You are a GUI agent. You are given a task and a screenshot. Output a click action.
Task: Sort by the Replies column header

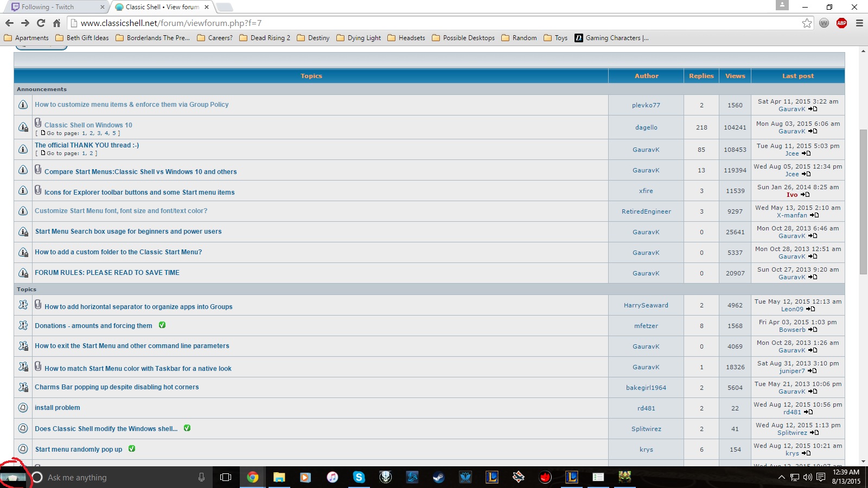coord(701,76)
